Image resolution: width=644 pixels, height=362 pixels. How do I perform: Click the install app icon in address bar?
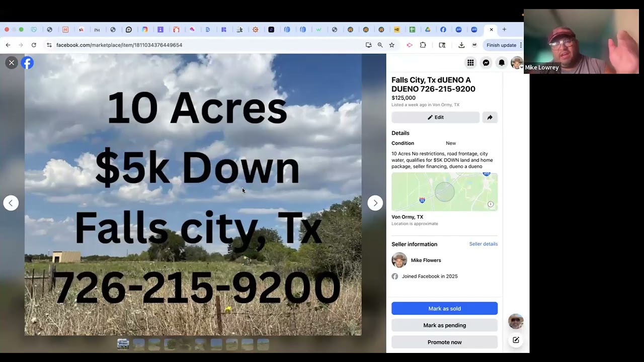coord(369,45)
